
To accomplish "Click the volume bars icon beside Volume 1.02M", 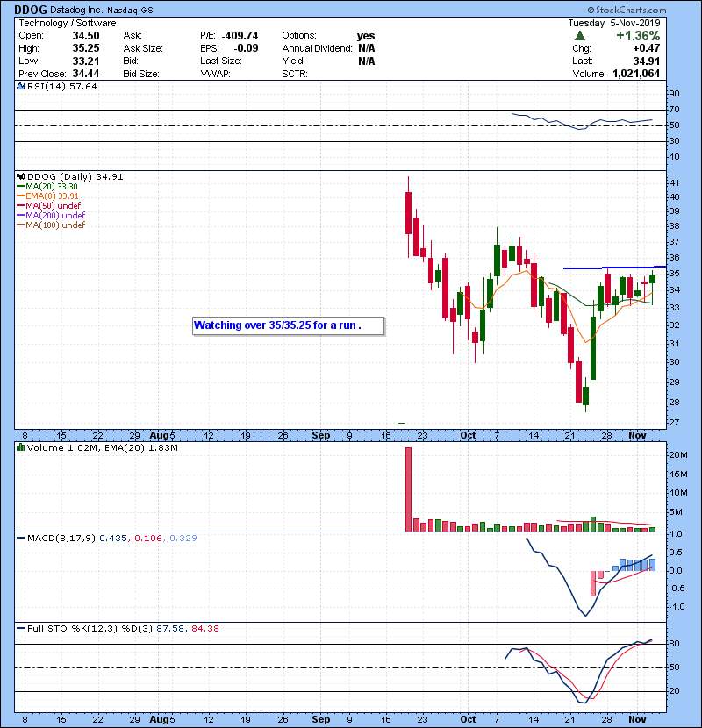I will coord(20,447).
